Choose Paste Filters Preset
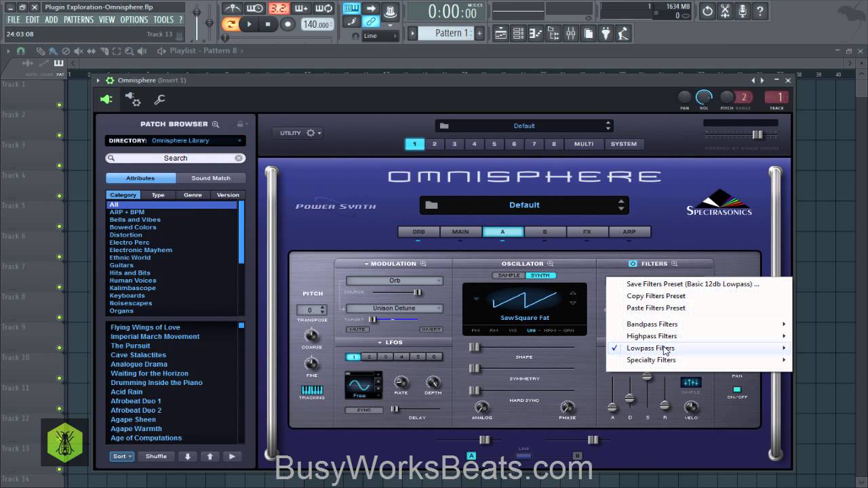 click(x=656, y=308)
